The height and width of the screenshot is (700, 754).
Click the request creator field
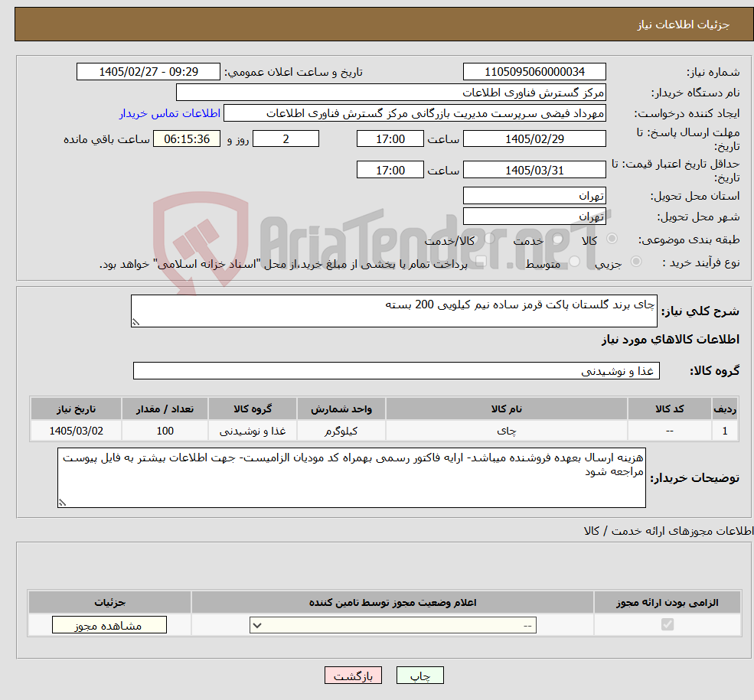click(x=414, y=113)
